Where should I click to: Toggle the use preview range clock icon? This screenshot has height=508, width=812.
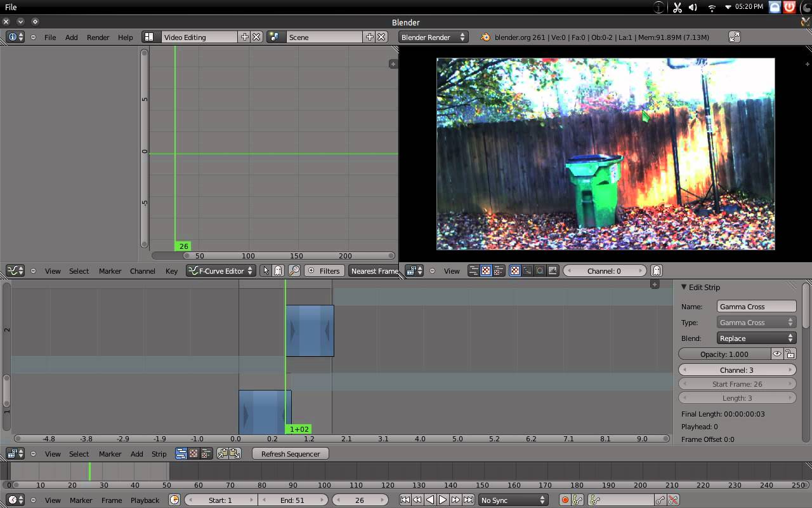[x=174, y=500]
